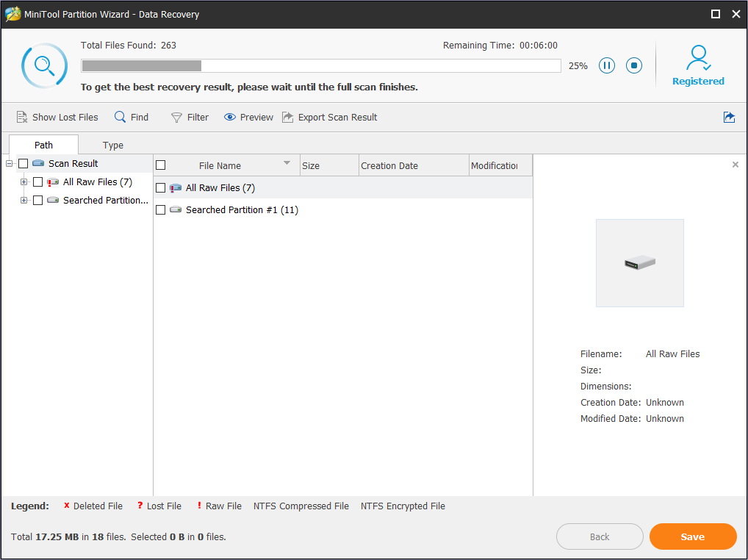Click the Total Files Found: 263 text
This screenshot has width=748, height=560.
[129, 46]
